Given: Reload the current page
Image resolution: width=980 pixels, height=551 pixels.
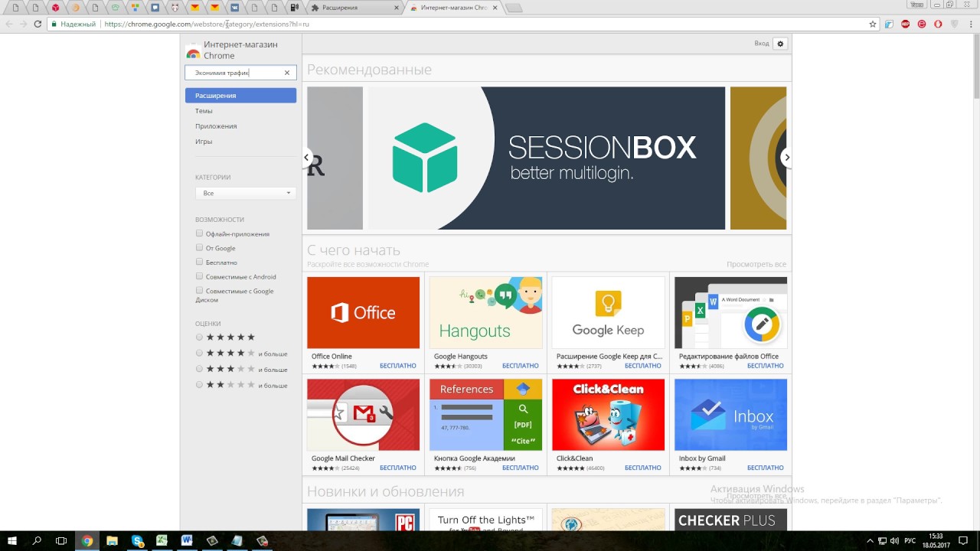Looking at the screenshot, I should [38, 24].
